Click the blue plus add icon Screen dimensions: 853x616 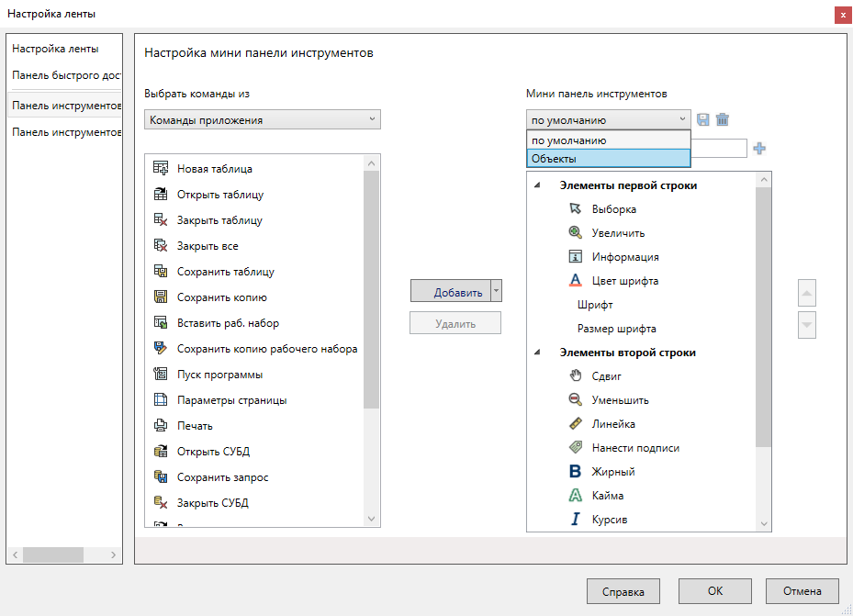point(759,149)
